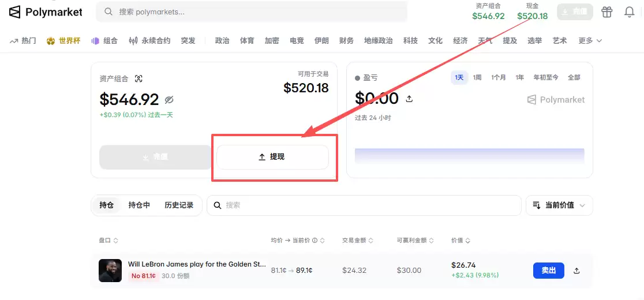The image size is (644, 300).
Task: Open top-bar 现金 $520.18 balance
Action: click(532, 12)
